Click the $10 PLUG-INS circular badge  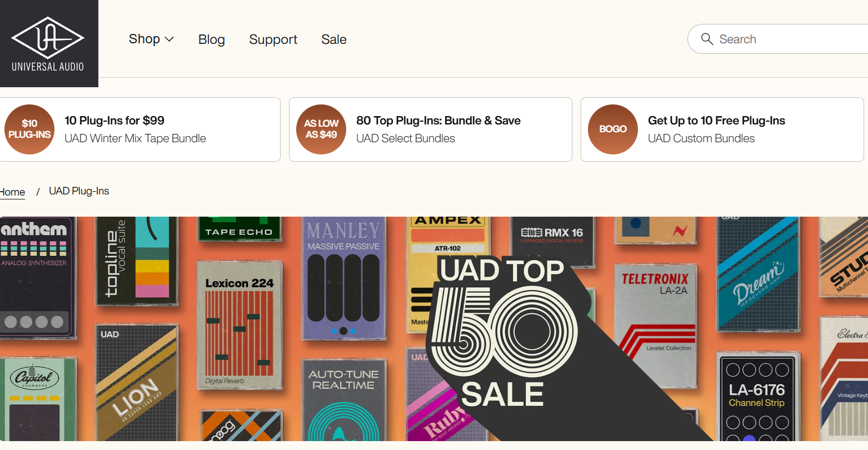pyautogui.click(x=29, y=129)
